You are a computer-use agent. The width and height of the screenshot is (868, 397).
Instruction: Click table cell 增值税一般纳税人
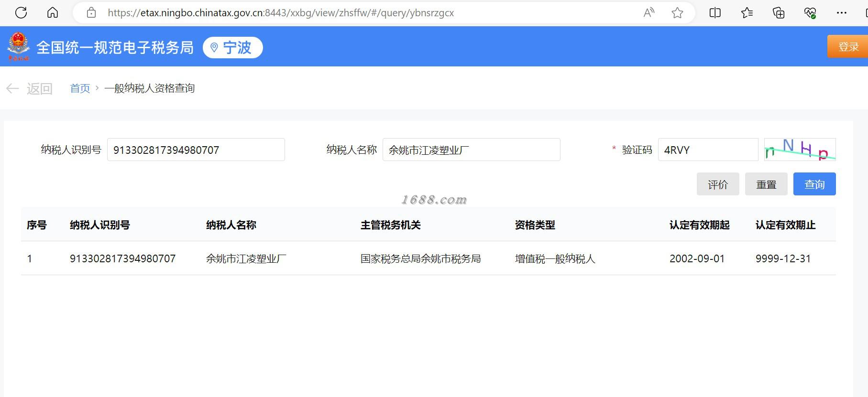tap(555, 258)
